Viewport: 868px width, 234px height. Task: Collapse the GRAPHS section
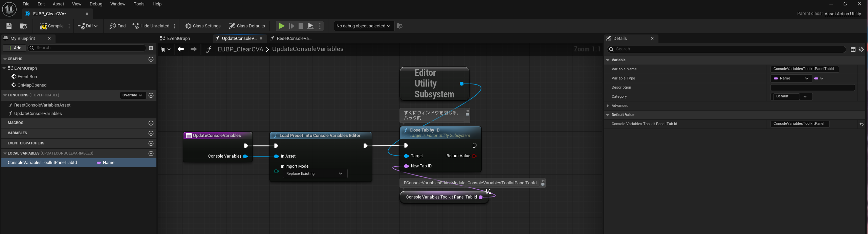tap(5, 59)
